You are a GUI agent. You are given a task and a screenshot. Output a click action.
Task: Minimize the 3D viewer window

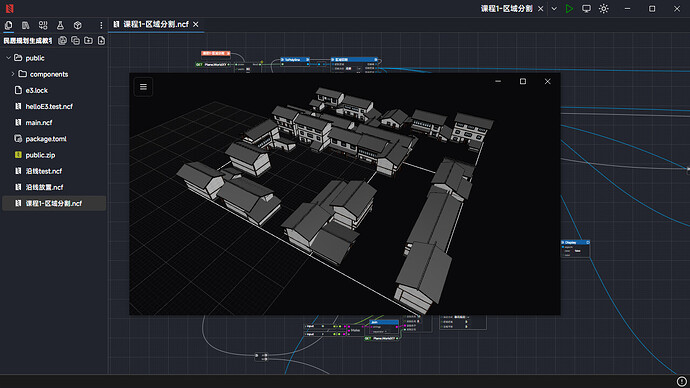pos(498,81)
